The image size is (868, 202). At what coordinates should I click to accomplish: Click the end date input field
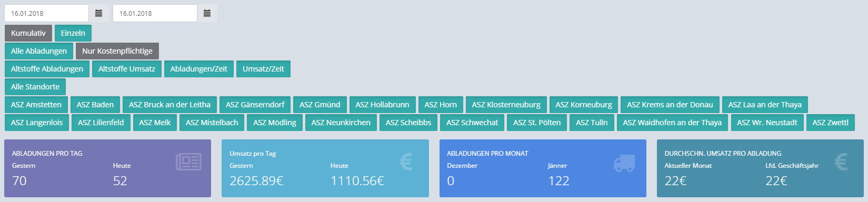click(155, 13)
